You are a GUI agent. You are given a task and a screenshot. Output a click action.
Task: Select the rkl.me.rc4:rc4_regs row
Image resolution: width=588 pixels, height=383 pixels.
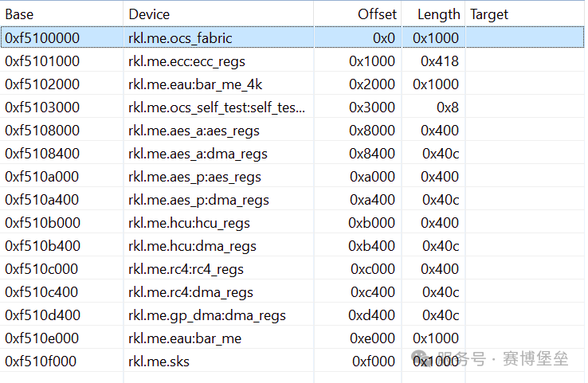pos(292,268)
